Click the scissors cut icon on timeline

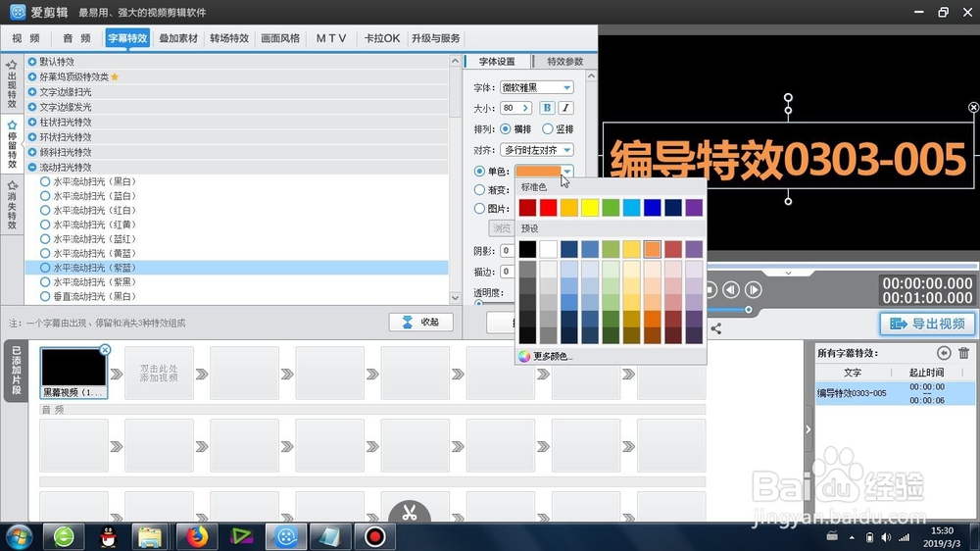pyautogui.click(x=410, y=513)
